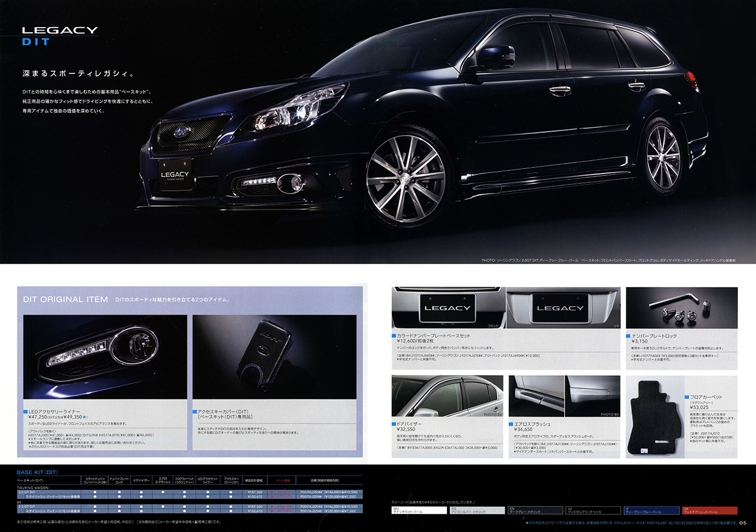Click the PHOTO caption under the wagon image
The width and height of the screenshot is (756, 532).
(609, 260)
